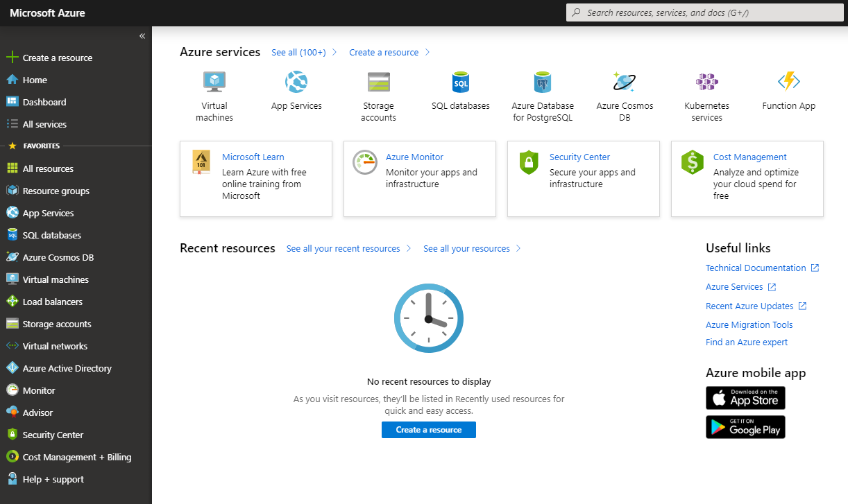Click the All services list icon
The width and height of the screenshot is (848, 504).
[x=12, y=124]
